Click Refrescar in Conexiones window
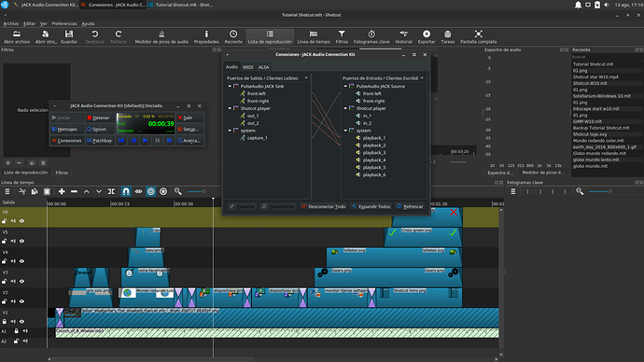644x362 pixels. coord(409,206)
